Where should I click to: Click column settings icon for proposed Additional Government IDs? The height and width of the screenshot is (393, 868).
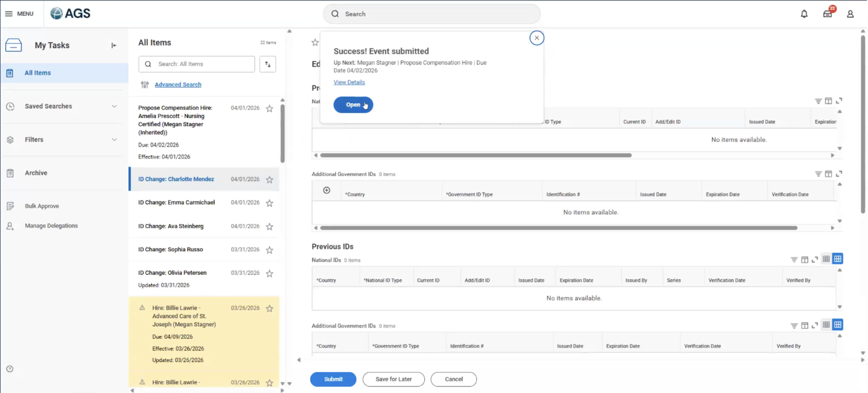click(828, 174)
